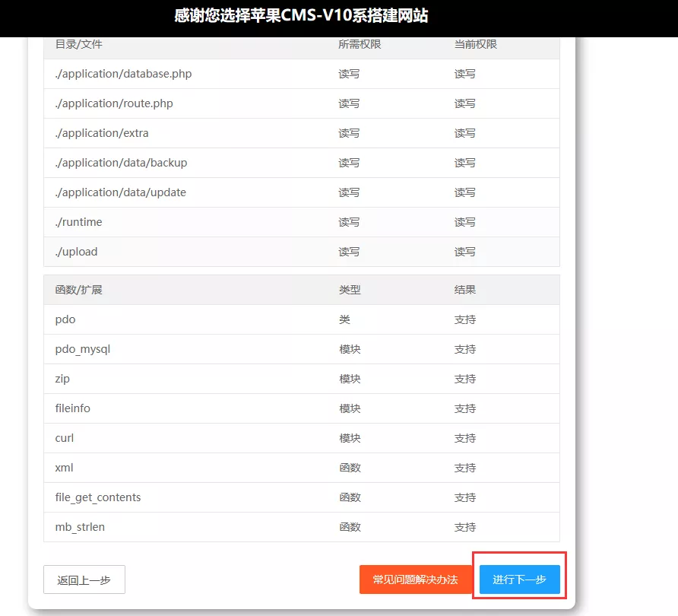
Task: Click the orange 常见问题解决办法 button
Action: 415,579
